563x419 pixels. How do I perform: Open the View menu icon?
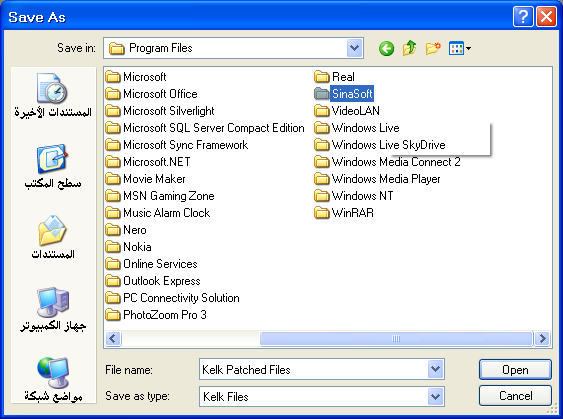[460, 48]
